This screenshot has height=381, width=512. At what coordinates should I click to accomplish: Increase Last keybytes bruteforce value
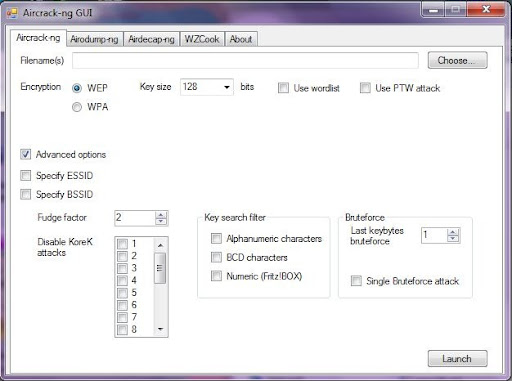(x=453, y=232)
